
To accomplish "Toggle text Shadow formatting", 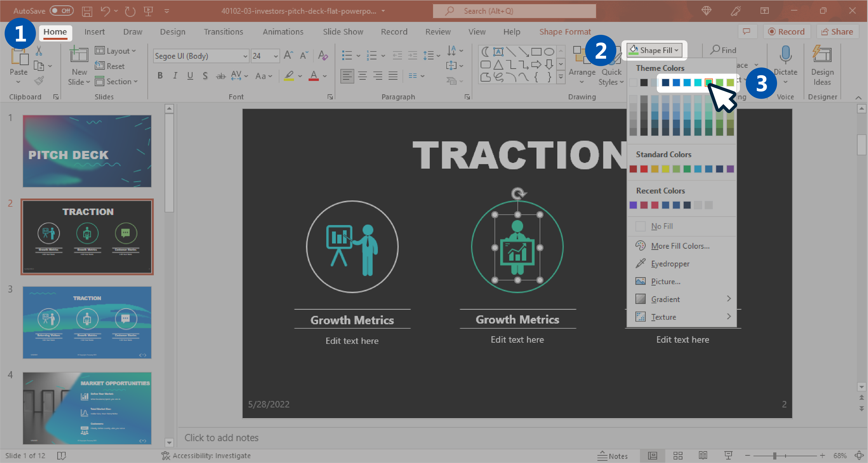I will point(205,76).
